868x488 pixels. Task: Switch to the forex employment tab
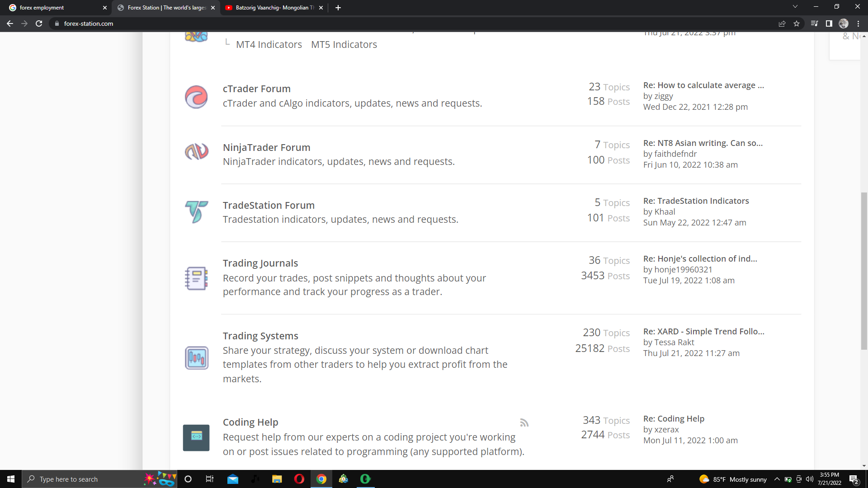pyautogui.click(x=54, y=8)
